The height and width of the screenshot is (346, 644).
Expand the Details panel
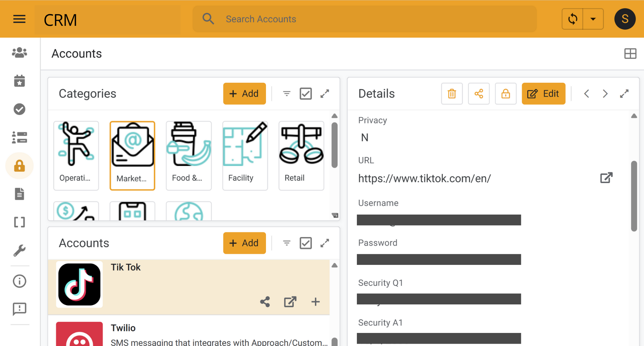624,94
